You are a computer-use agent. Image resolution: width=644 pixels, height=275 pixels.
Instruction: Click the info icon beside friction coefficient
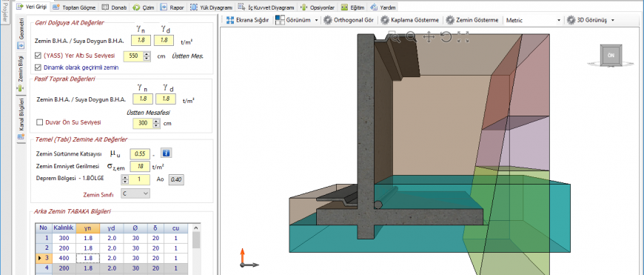point(166,153)
